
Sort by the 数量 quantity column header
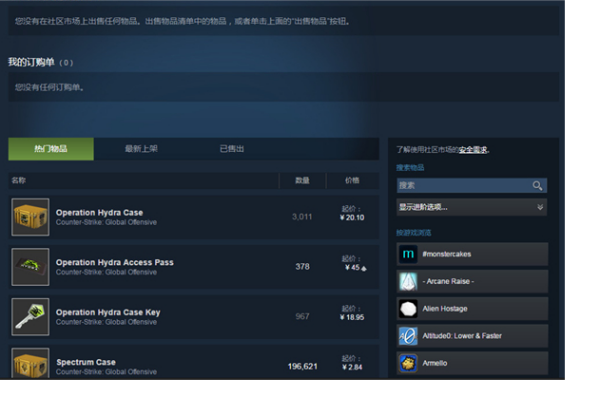coord(302,180)
